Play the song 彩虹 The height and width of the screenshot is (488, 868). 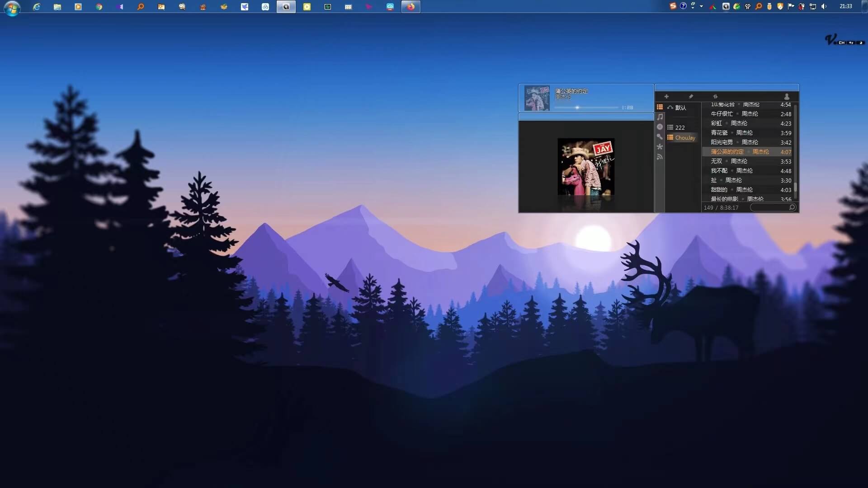[747, 123]
